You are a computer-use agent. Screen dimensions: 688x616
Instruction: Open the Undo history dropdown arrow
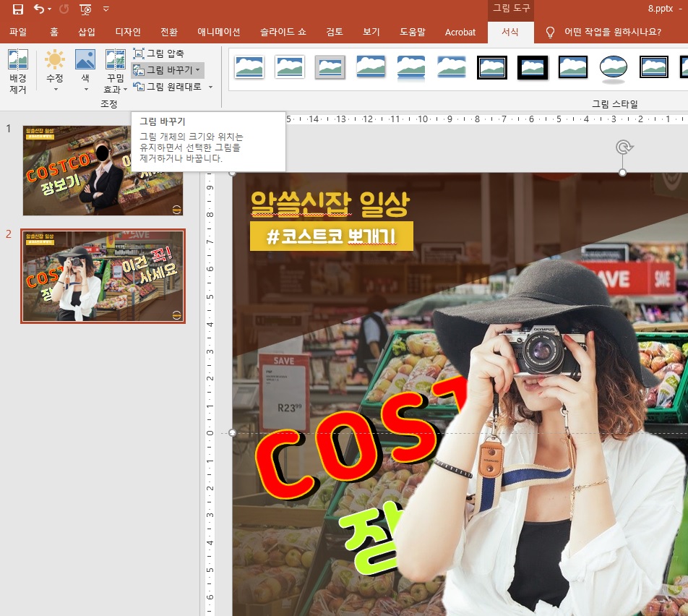[50, 9]
